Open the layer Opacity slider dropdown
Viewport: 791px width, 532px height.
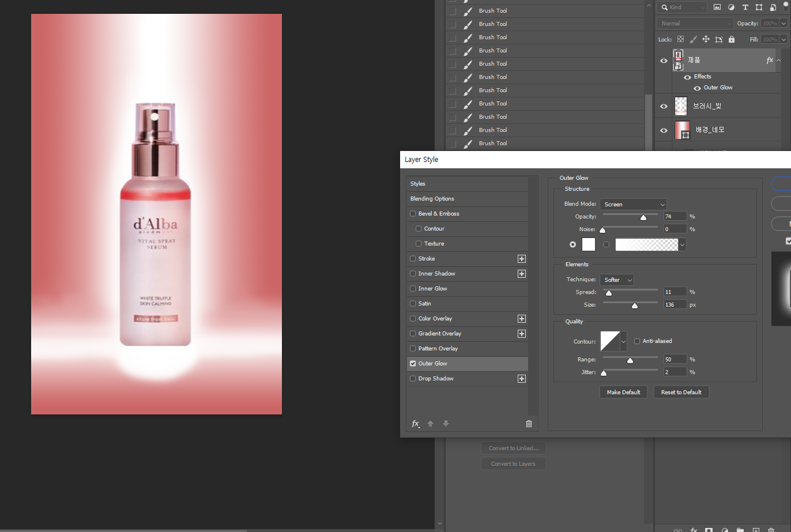click(784, 23)
